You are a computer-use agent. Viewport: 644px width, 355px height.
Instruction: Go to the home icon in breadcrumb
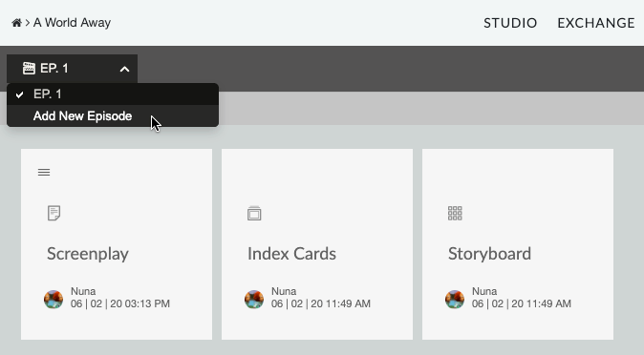point(16,23)
